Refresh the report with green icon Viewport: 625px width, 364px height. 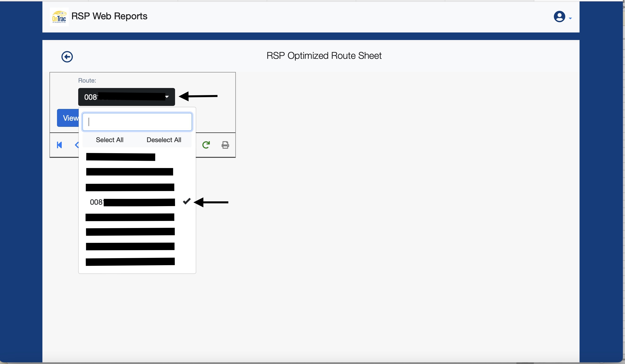[206, 145]
